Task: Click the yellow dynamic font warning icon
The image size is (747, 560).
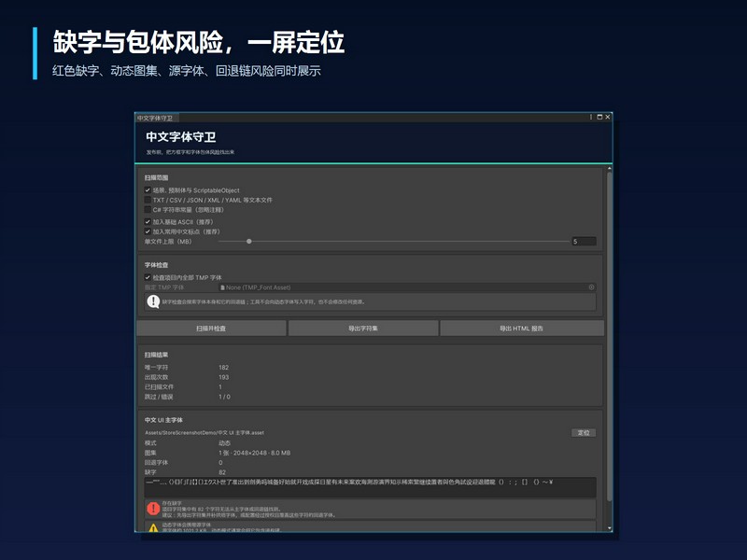Action: [x=153, y=527]
